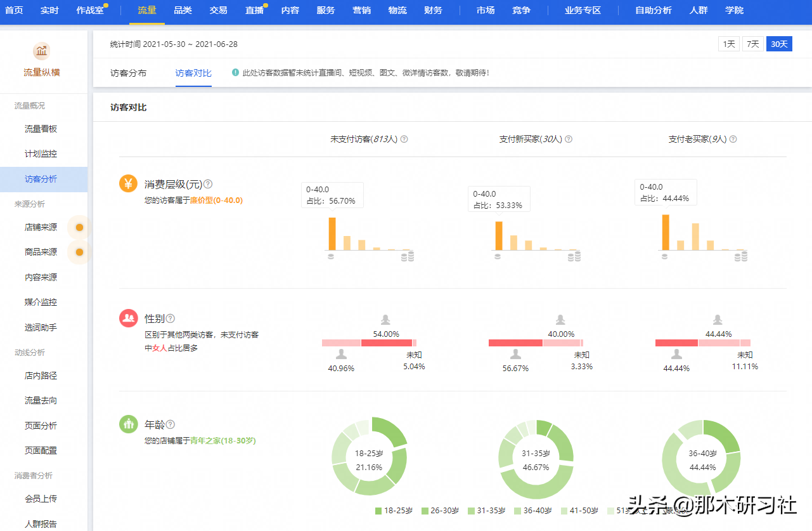Toggle the 18-25岁 legend item
This screenshot has height=531, width=812.
393,511
